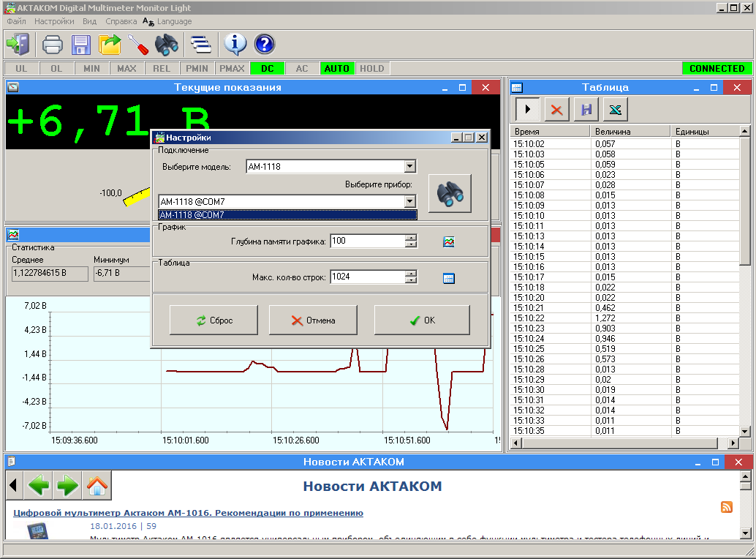This screenshot has height=559, width=756.
Task: Click the RSS feed orange icon
Action: coord(727,507)
